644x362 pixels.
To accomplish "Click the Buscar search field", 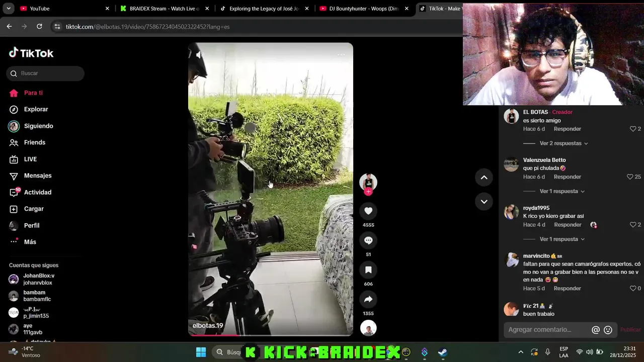I will [x=45, y=73].
